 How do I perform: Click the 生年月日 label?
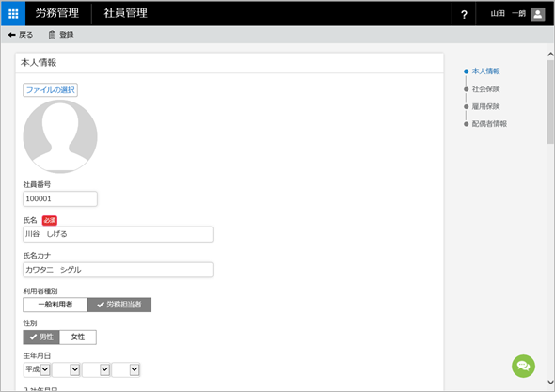tap(37, 355)
